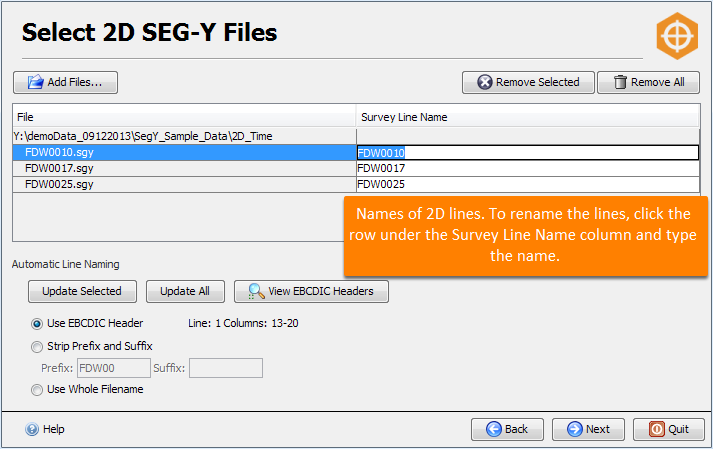Select Use Whole Filename option
The image size is (713, 449).
37,390
